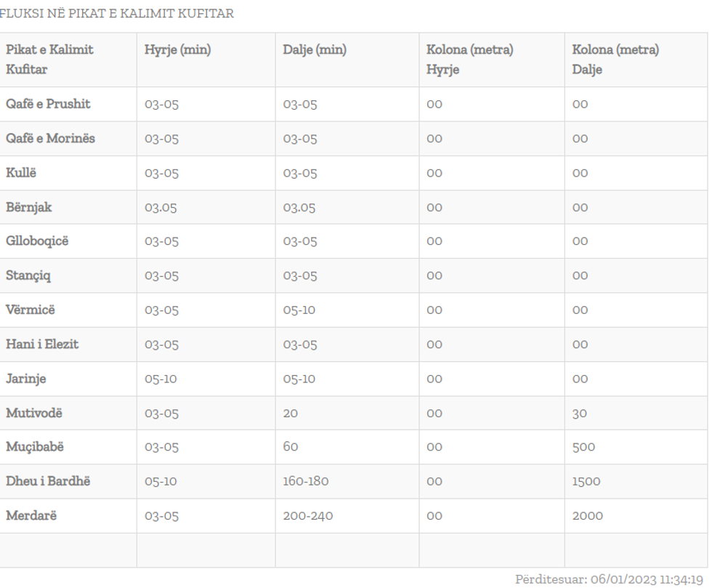Select the Bërnjak row label

tap(29, 207)
